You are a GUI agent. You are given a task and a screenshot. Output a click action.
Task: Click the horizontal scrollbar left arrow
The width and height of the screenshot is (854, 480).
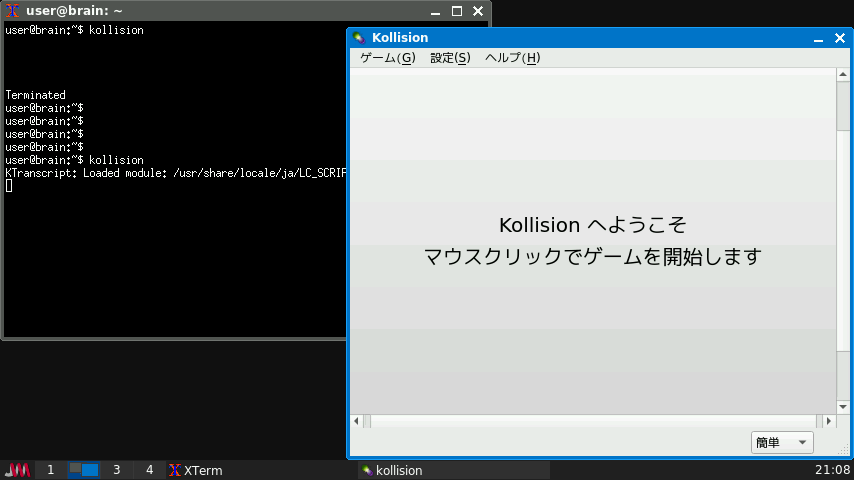point(355,422)
